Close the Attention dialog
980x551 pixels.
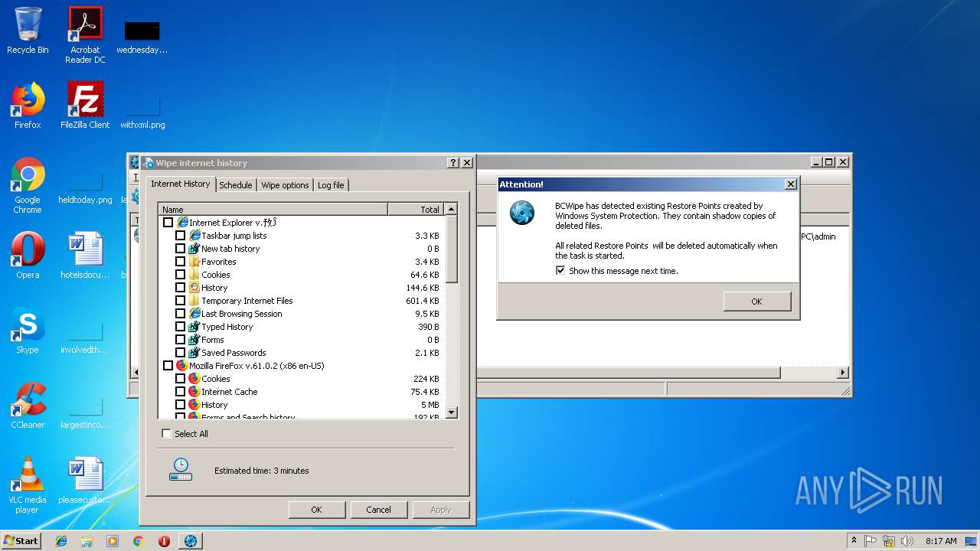click(x=791, y=184)
